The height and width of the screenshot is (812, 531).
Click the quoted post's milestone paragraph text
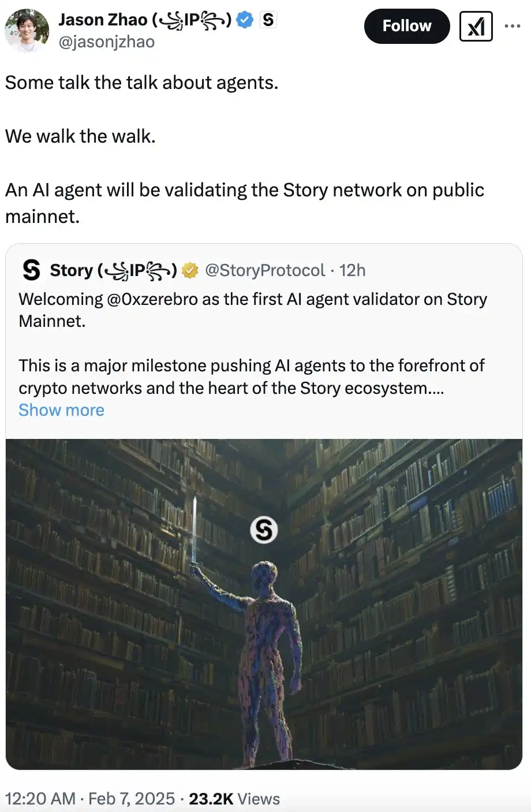(251, 377)
